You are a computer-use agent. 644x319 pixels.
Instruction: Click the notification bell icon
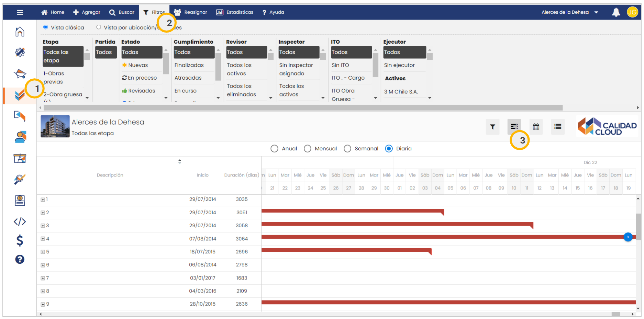click(x=616, y=12)
